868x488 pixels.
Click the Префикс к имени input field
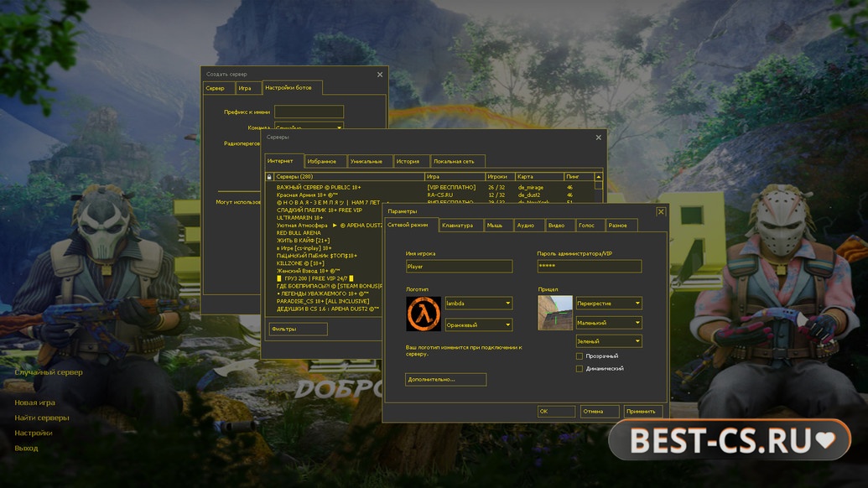[309, 112]
